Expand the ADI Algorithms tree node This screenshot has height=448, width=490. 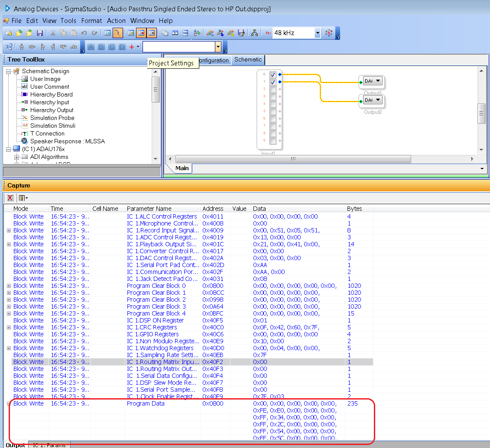(x=16, y=157)
